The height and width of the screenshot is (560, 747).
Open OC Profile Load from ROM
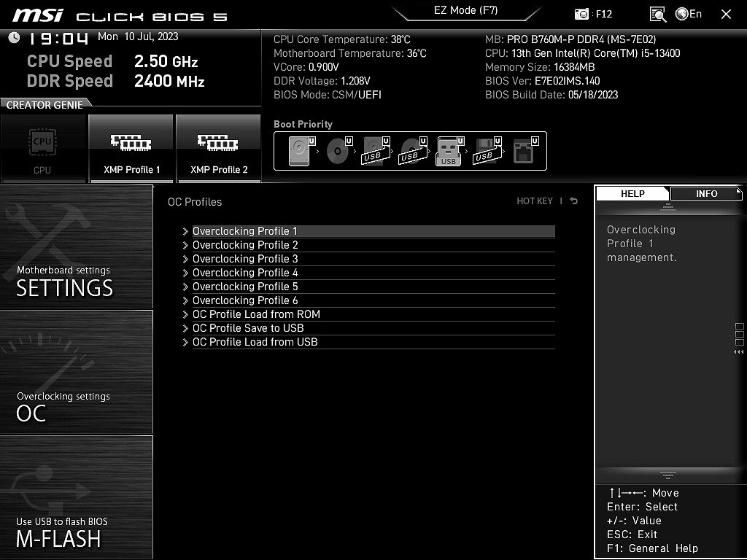[x=373, y=314]
